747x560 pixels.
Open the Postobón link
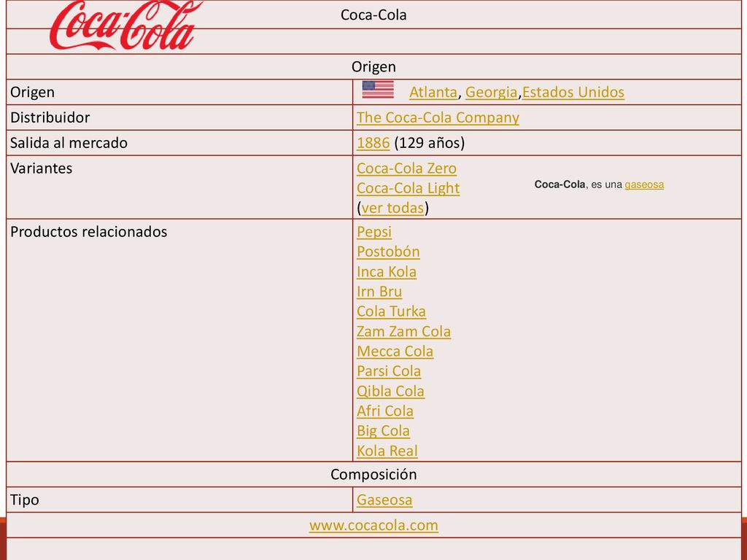tap(388, 252)
